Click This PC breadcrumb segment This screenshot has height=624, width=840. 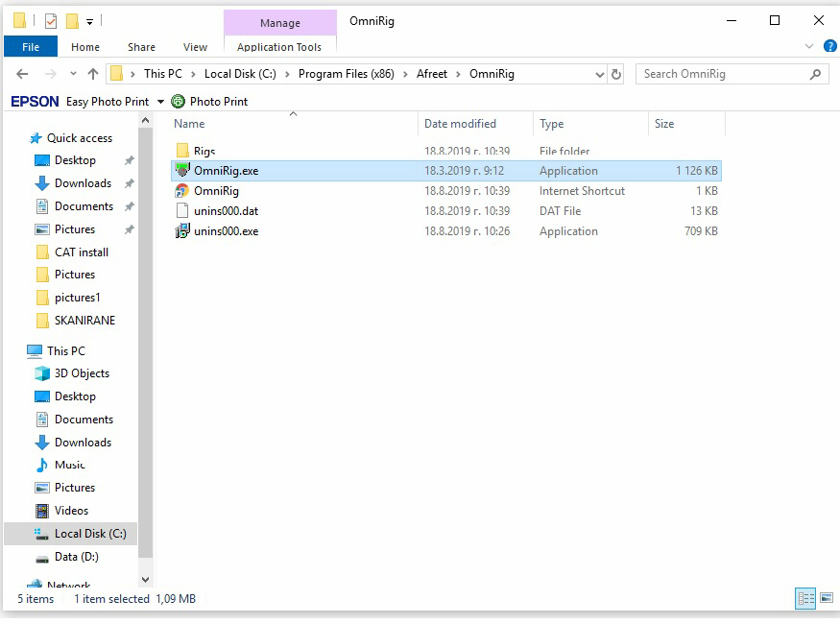[163, 74]
